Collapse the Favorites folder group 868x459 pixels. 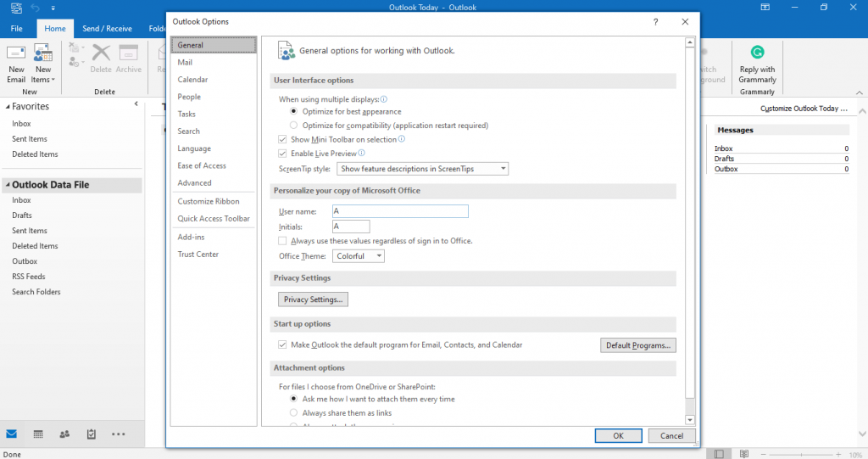tap(8, 106)
